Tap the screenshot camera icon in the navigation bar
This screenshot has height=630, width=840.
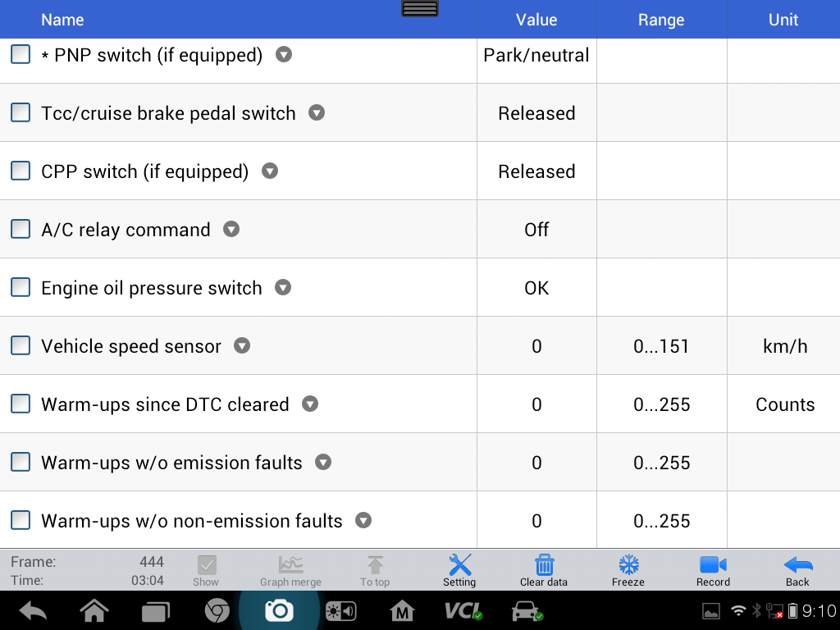279,610
